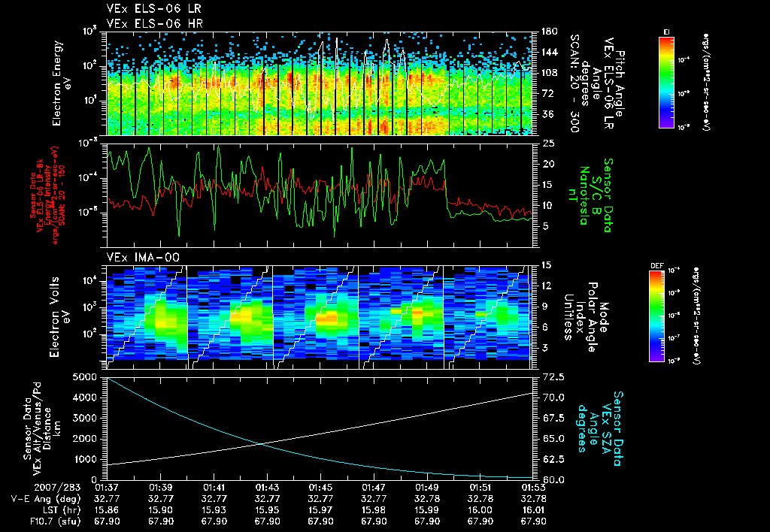Click the IMA ion spectrogram panel

click(320, 318)
